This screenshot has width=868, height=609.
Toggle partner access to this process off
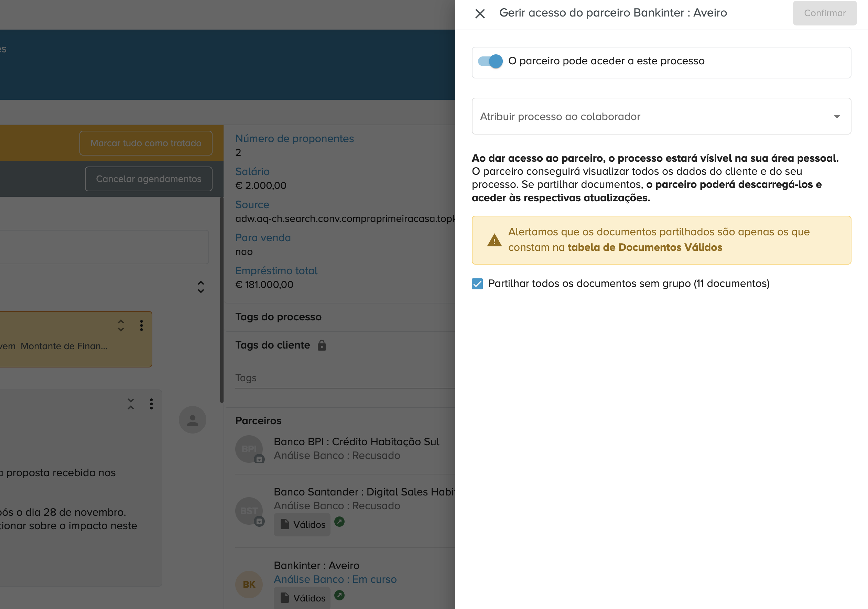(490, 61)
